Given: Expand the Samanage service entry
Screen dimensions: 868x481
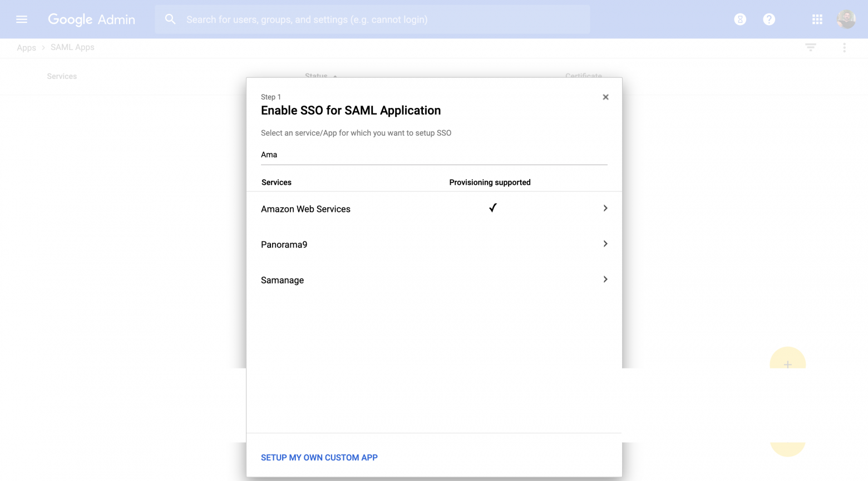Looking at the screenshot, I should click(605, 279).
